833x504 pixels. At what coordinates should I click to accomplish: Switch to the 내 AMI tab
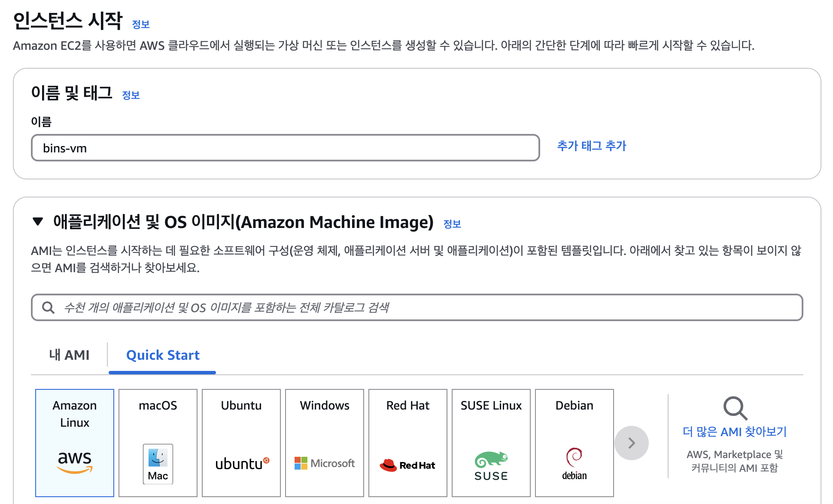69,355
